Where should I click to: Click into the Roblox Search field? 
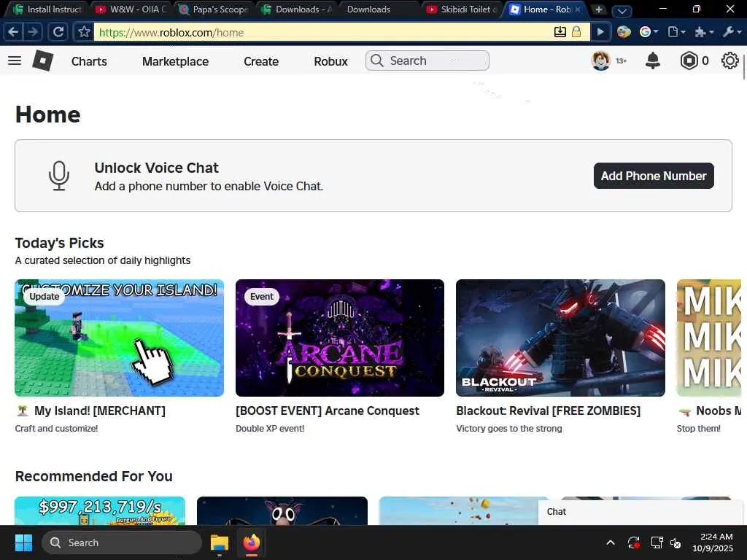(427, 61)
